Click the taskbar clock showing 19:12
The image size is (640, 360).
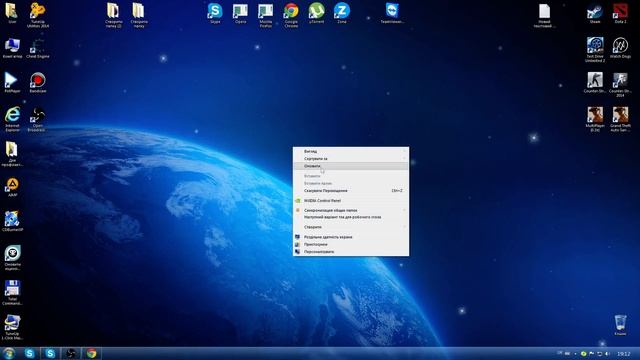coord(623,354)
